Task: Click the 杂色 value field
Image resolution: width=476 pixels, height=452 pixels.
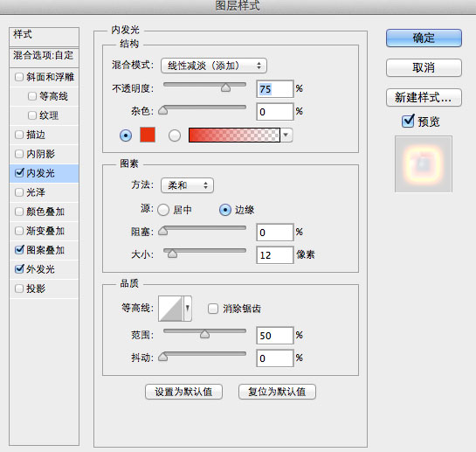Action: click(x=275, y=112)
